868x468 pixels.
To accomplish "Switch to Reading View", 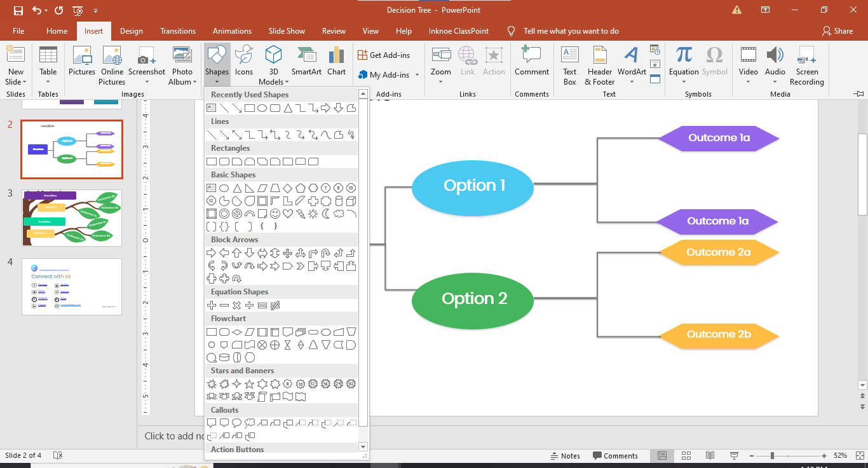I will [710, 455].
